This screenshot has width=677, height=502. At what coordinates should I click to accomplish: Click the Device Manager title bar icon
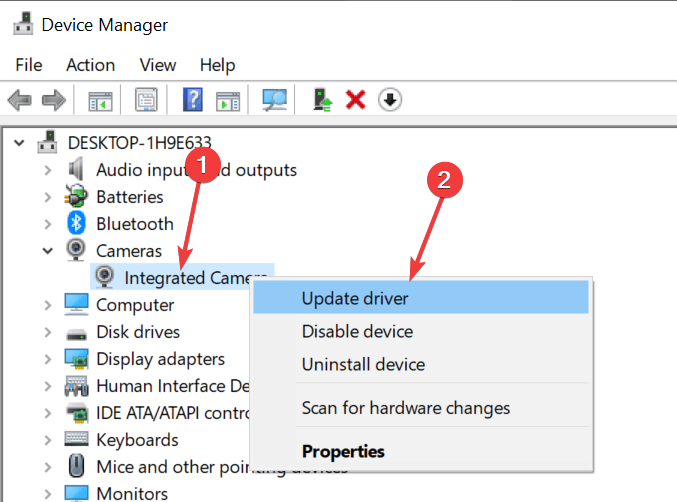tap(23, 24)
